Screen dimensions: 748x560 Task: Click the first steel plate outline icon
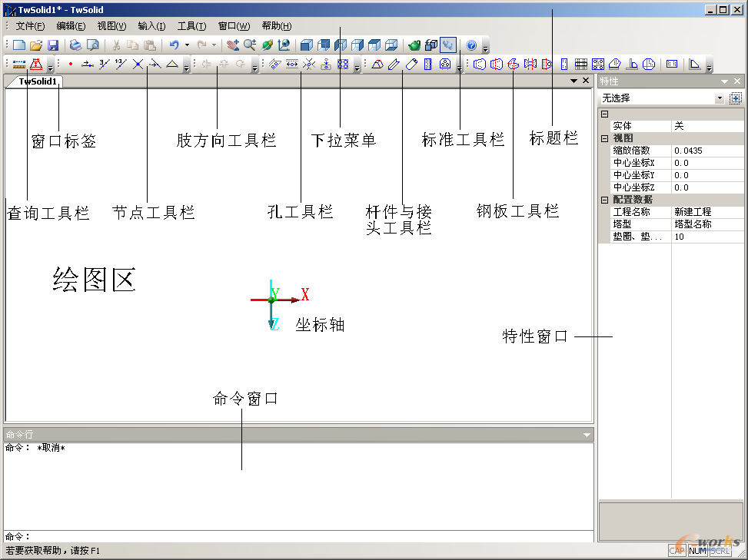[x=480, y=64]
